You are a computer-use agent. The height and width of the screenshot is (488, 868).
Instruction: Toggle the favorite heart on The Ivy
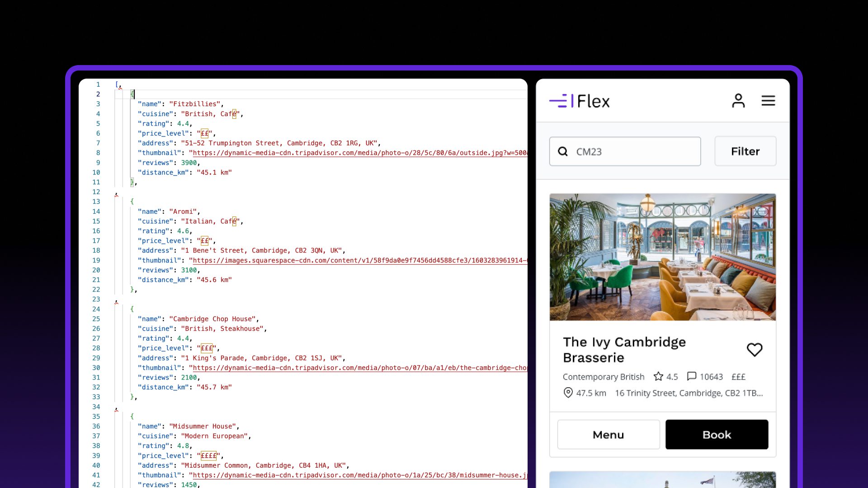[754, 349]
